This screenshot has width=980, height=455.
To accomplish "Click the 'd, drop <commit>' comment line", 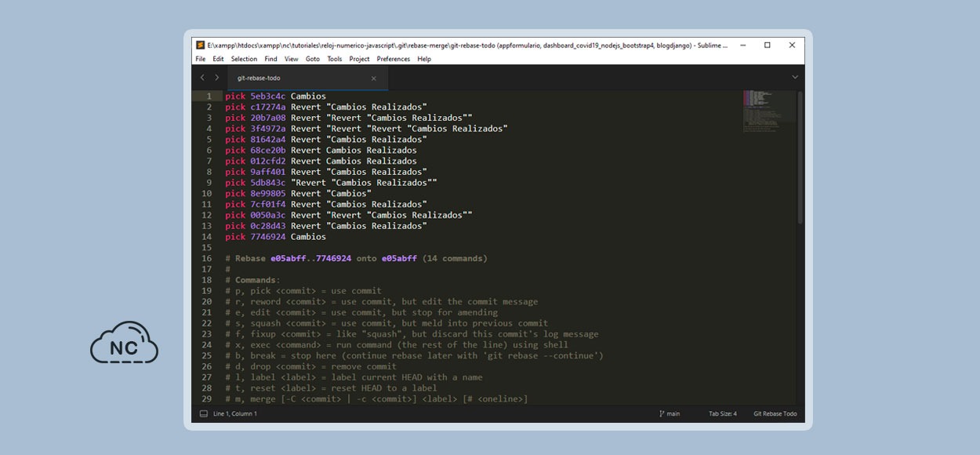I will tap(311, 366).
